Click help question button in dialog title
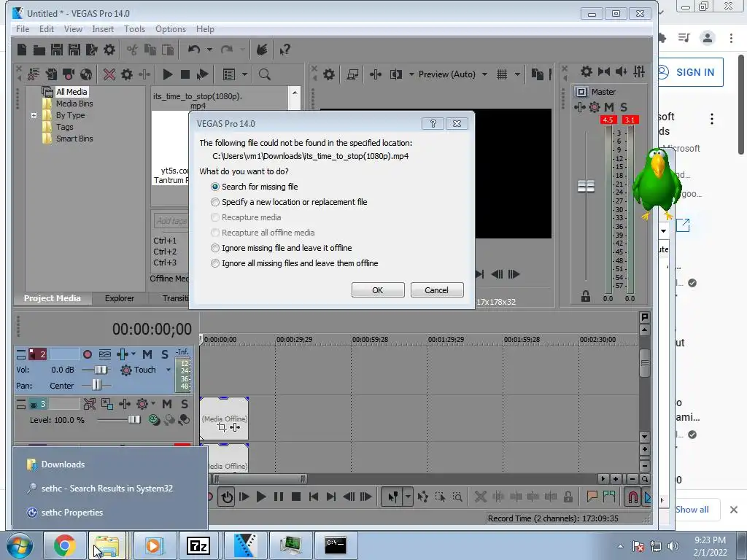Screen dimensions: 747x560 pos(433,124)
